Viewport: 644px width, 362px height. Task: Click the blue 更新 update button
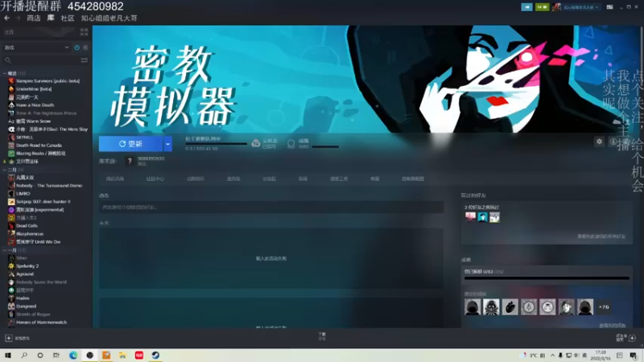pos(131,144)
